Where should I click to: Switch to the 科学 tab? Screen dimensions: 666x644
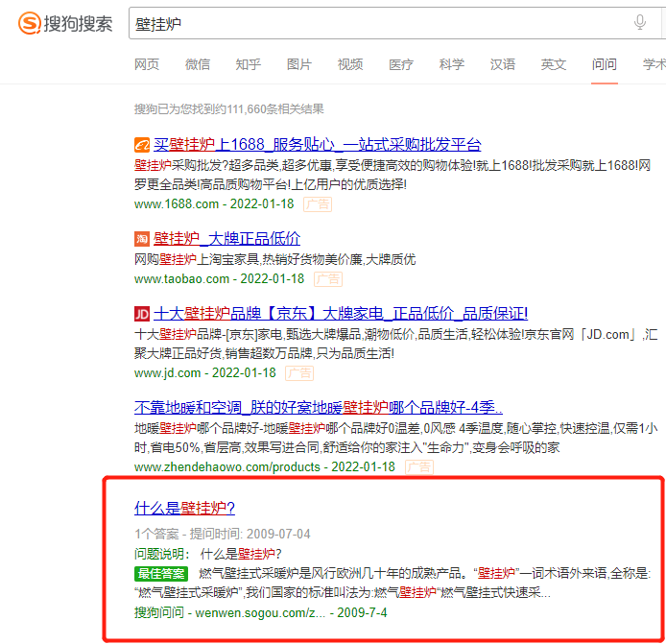451,64
